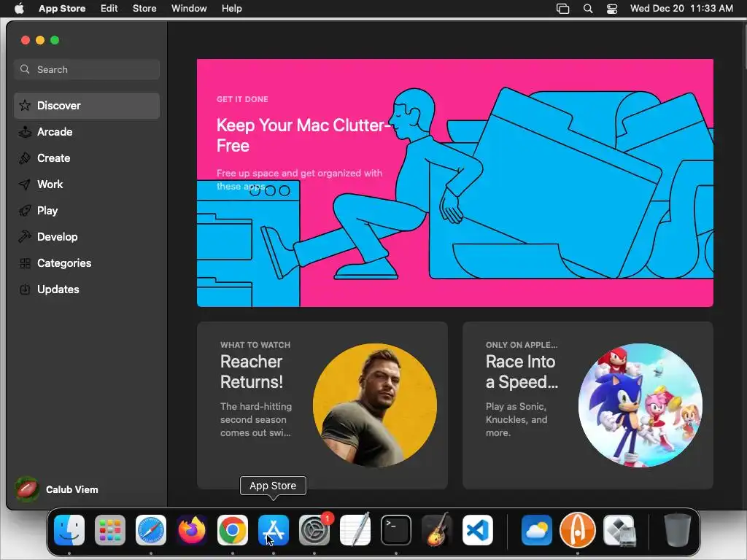747x560 pixels.
Task: Open the Reacher Returns story card
Action: click(x=322, y=405)
